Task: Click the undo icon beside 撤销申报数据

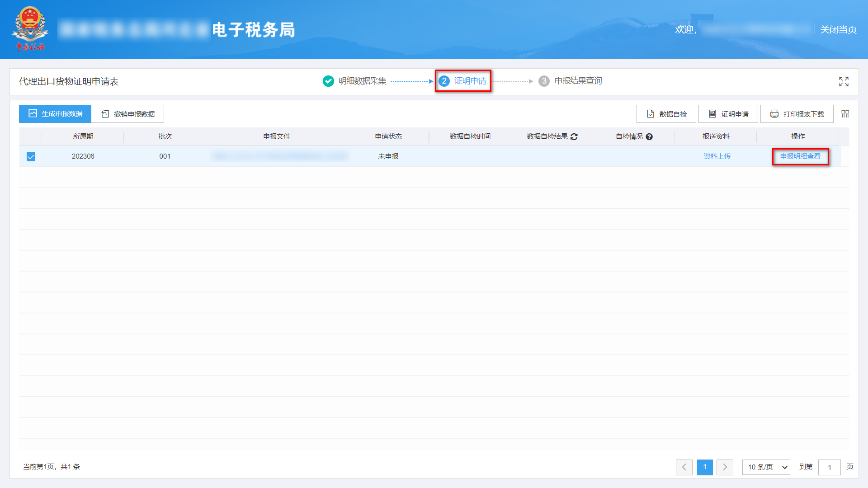Action: click(x=104, y=114)
